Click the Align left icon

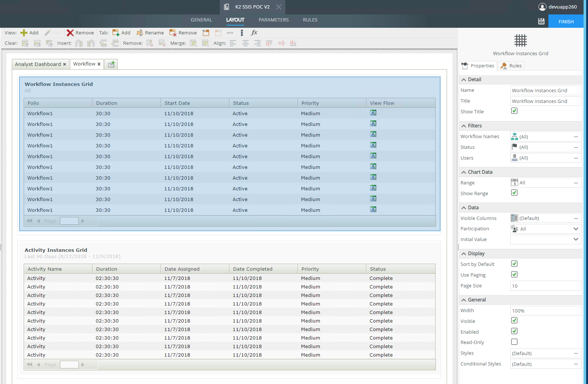coord(233,43)
